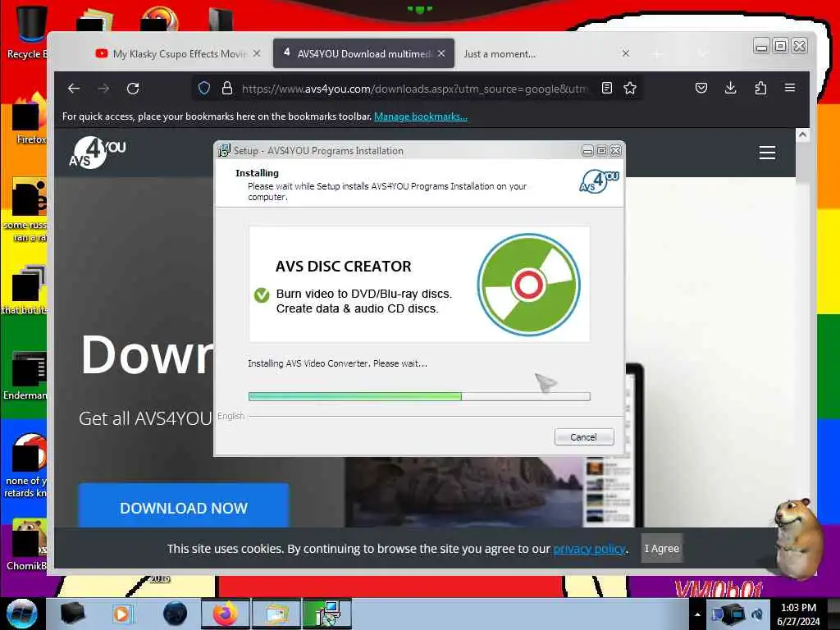The image size is (840, 630).
Task: Go back in Firefox browser
Action: pyautogui.click(x=74, y=89)
